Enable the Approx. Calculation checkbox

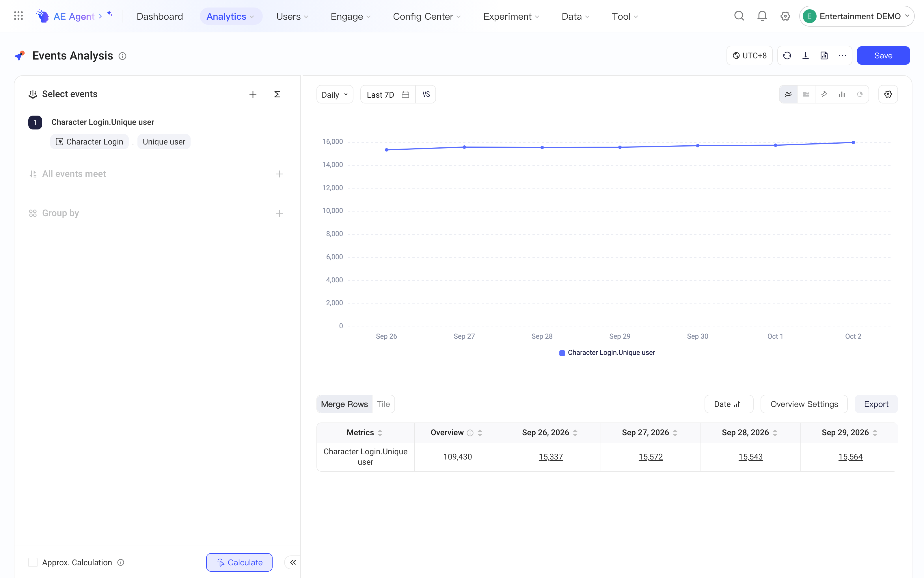(33, 562)
